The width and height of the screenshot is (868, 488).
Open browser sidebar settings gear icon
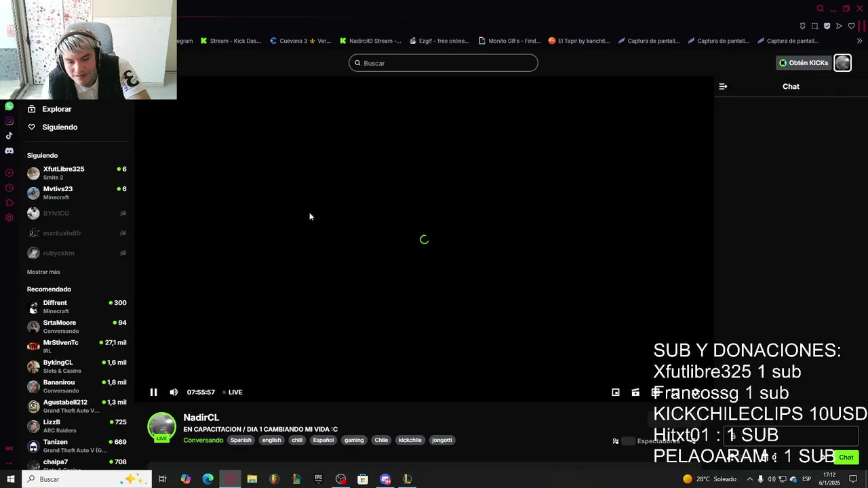coord(9,218)
